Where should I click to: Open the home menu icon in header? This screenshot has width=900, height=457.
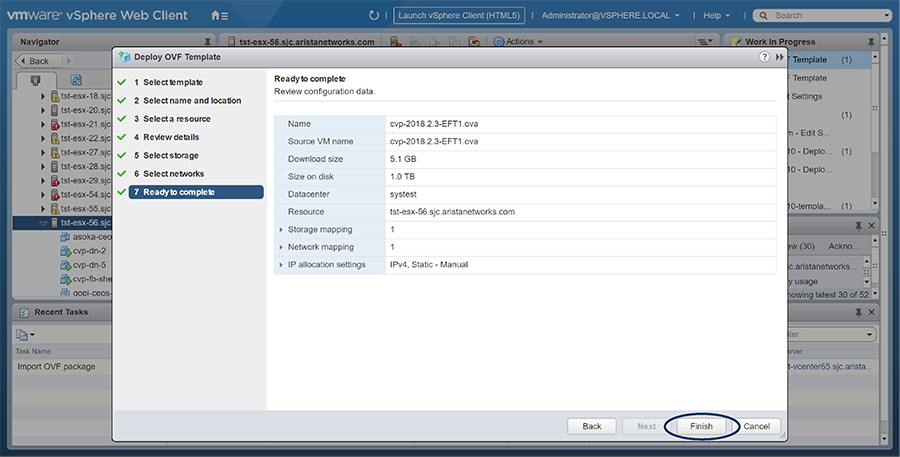[x=219, y=16]
